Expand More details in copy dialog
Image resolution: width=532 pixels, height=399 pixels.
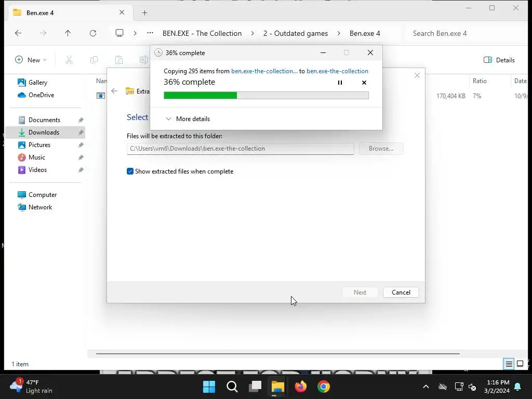tap(188, 119)
